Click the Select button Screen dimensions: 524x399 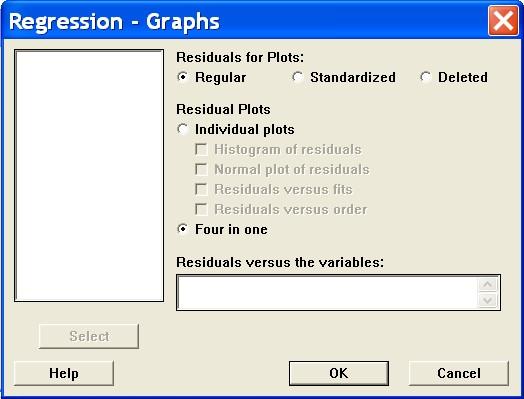click(89, 336)
